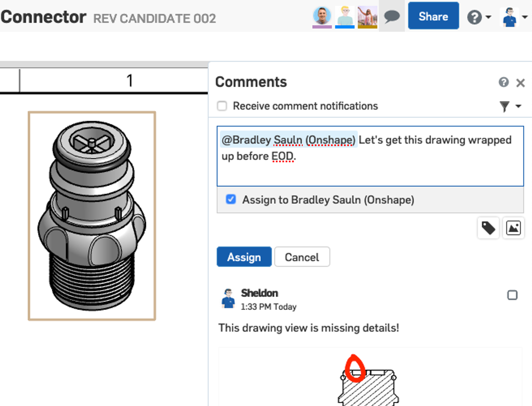Click the tag icon to label the comment
The width and height of the screenshot is (532, 406).
(x=488, y=228)
